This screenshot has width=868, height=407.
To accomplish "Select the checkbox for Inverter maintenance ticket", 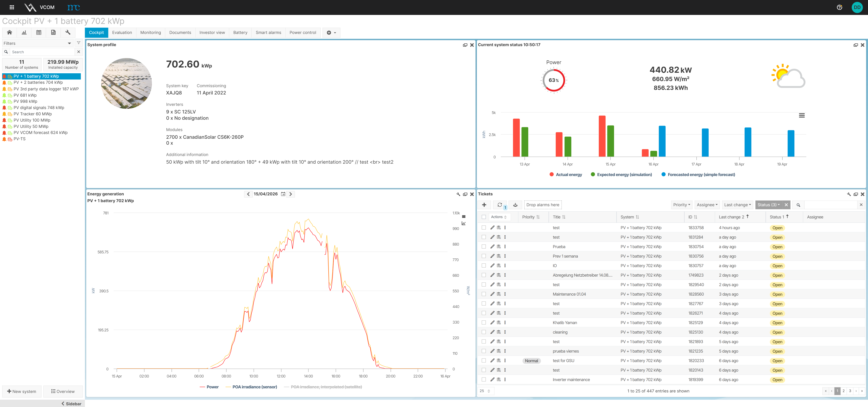I will coord(484,380).
